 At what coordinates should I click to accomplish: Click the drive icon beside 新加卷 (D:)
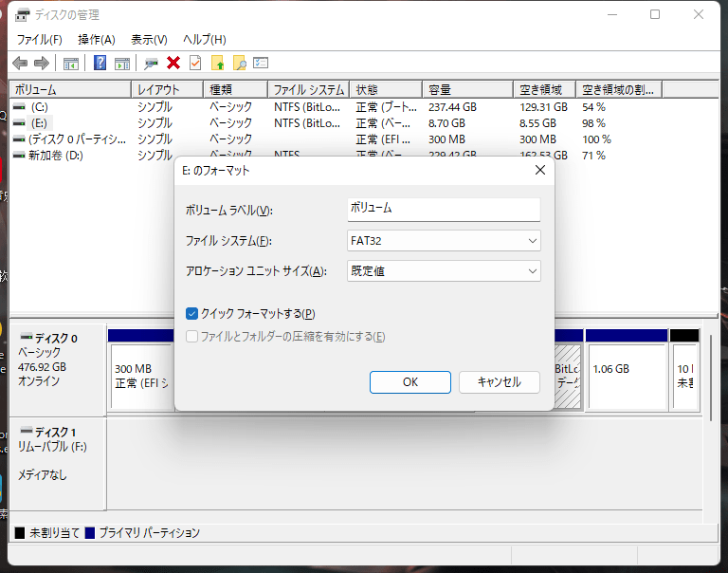pos(19,156)
